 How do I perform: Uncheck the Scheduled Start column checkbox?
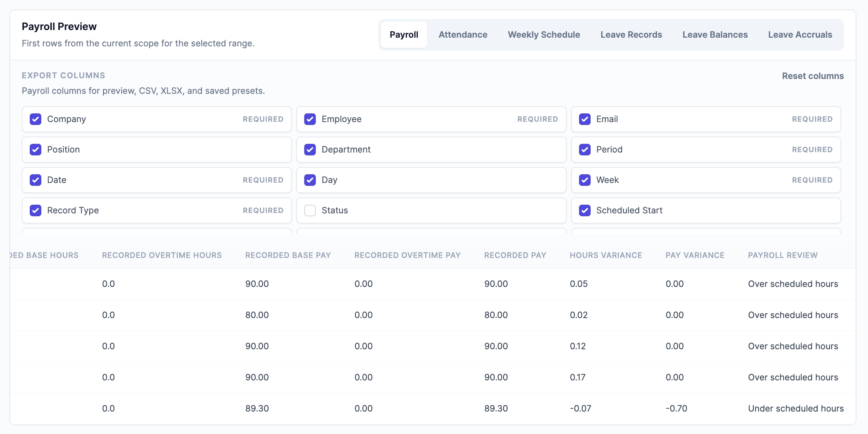point(585,210)
